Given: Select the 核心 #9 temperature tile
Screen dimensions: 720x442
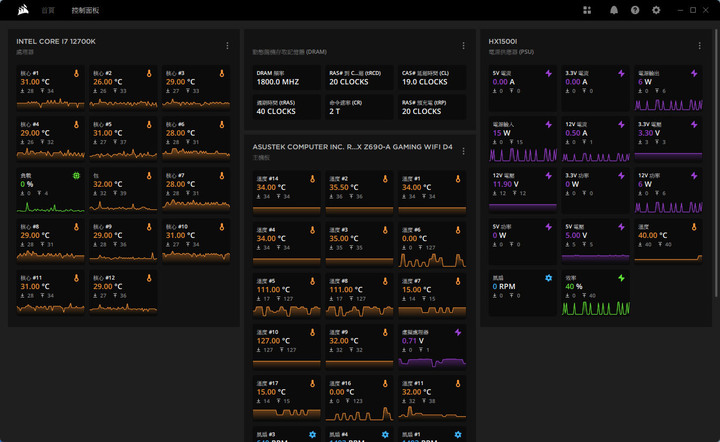Looking at the screenshot, I should click(x=123, y=241).
